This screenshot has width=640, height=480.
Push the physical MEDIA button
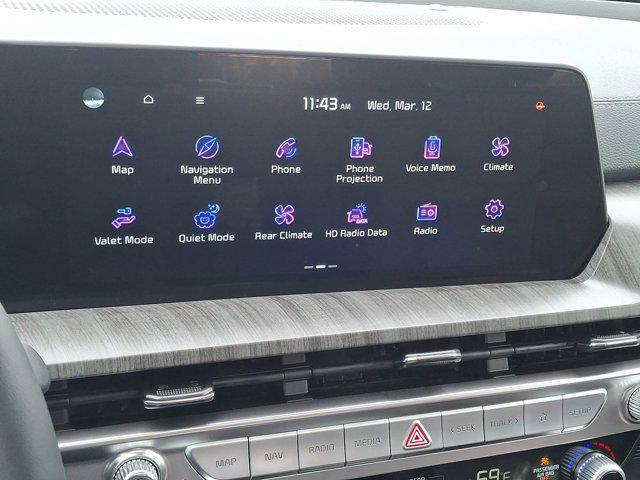point(367,441)
